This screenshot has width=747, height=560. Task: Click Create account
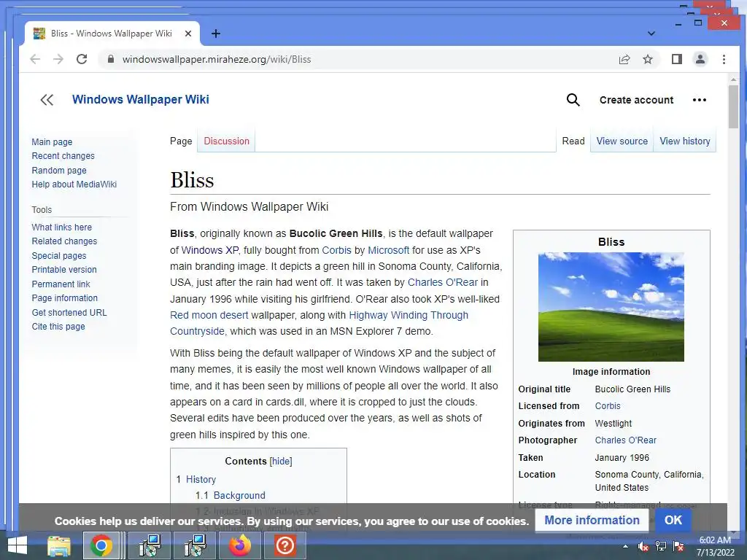point(636,100)
